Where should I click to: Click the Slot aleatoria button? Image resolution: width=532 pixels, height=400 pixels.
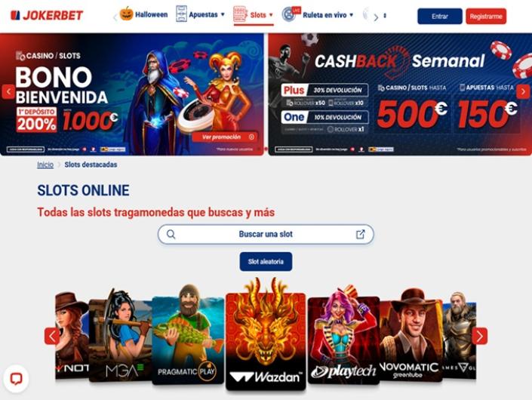pyautogui.click(x=266, y=262)
